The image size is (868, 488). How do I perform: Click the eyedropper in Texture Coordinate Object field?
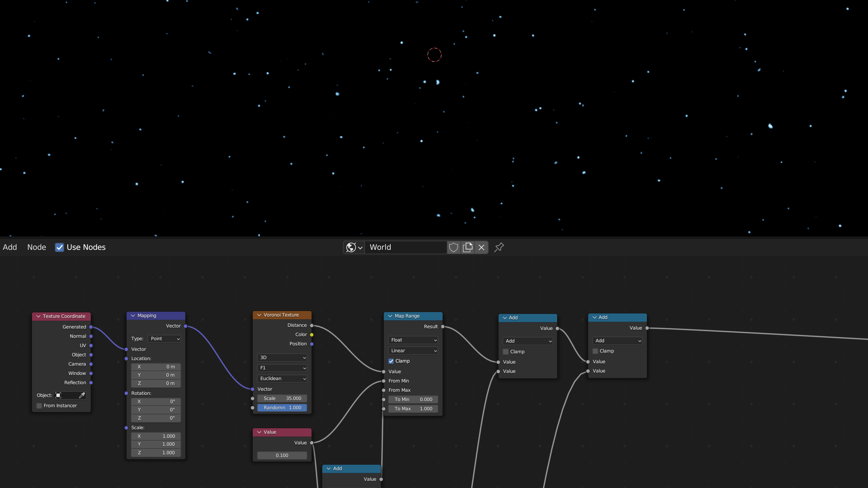[x=82, y=395]
